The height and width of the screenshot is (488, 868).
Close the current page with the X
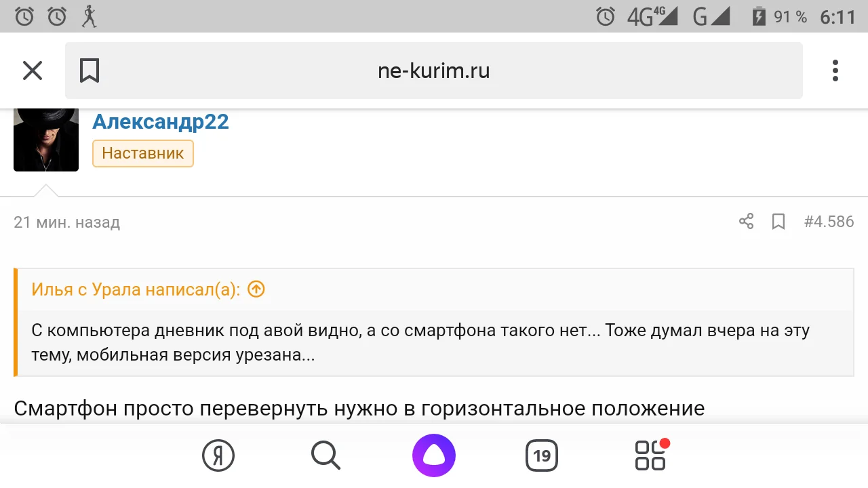click(x=32, y=70)
